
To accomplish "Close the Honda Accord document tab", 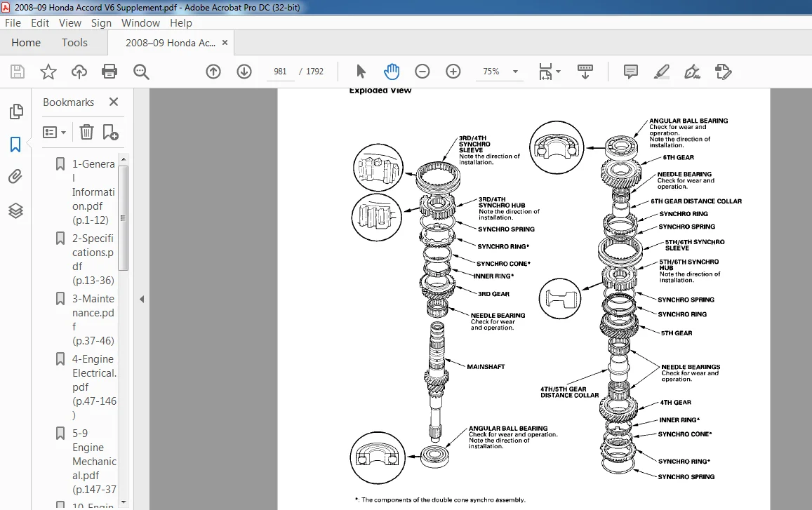I will click(225, 43).
